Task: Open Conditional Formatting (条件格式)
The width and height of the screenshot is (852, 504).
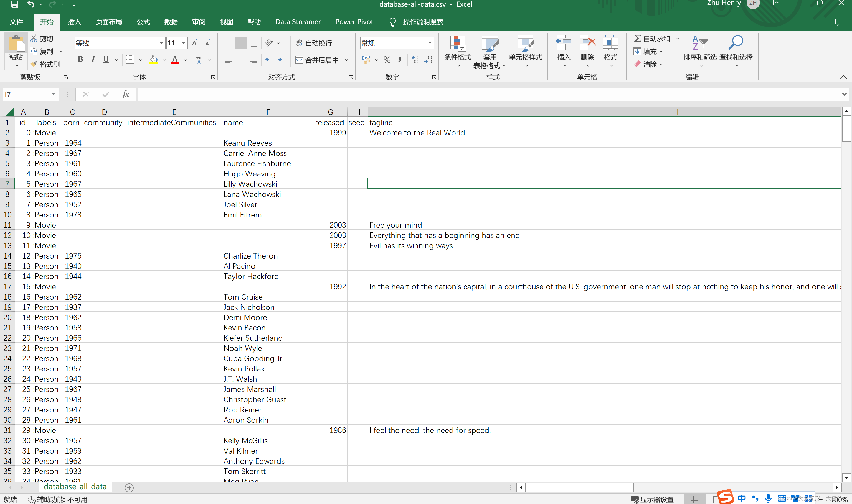Action: click(457, 51)
